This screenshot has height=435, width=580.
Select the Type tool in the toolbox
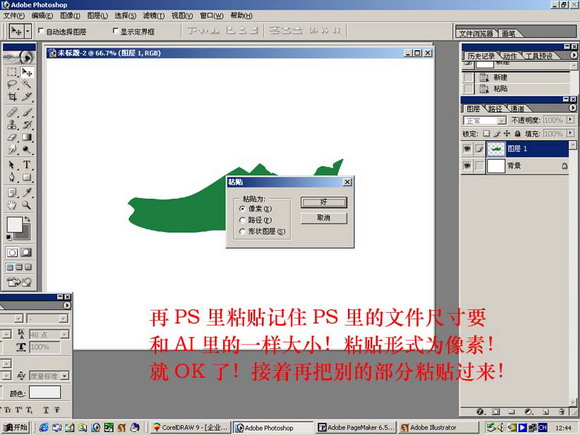point(27,165)
